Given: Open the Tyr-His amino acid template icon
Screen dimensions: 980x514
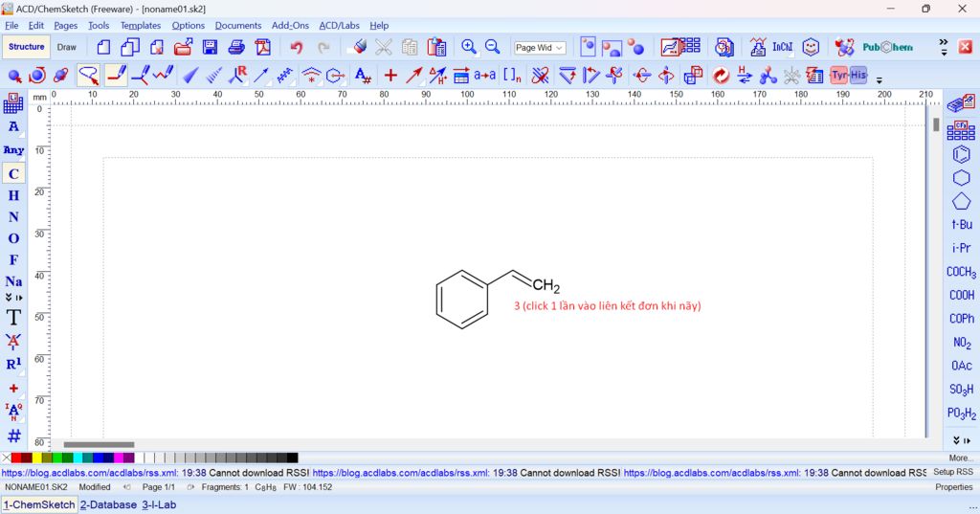Looking at the screenshot, I should point(849,76).
